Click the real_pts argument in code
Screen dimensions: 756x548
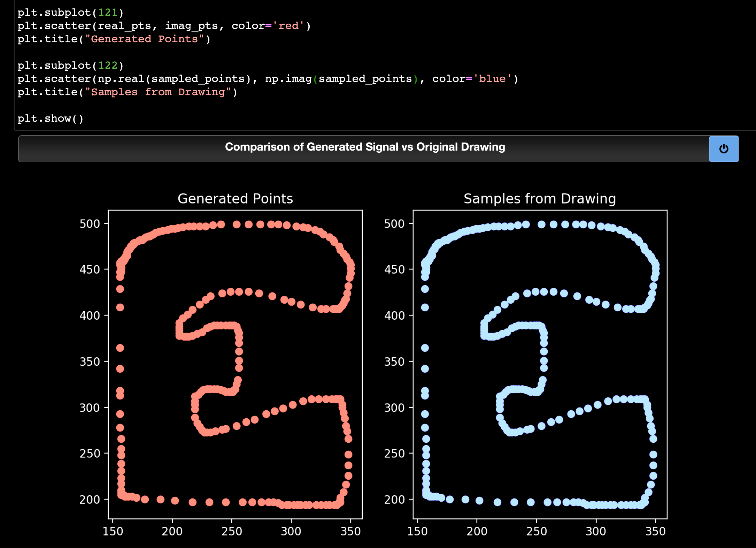click(x=124, y=26)
